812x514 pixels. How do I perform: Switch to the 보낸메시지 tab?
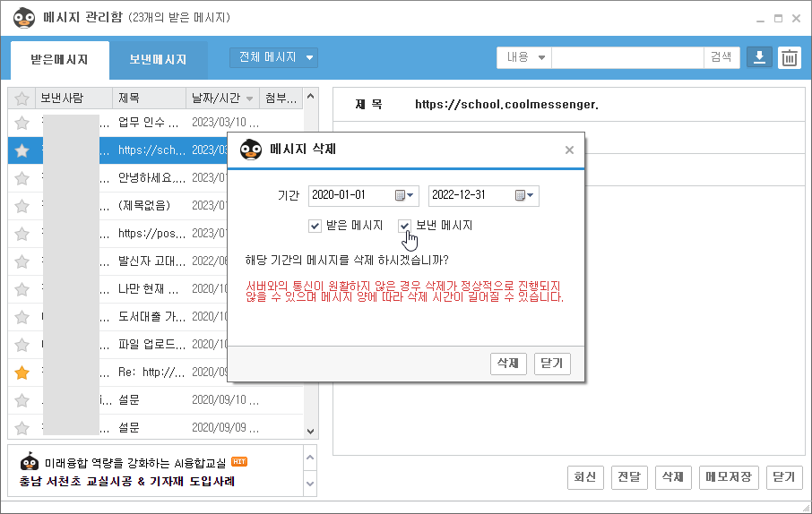click(158, 60)
